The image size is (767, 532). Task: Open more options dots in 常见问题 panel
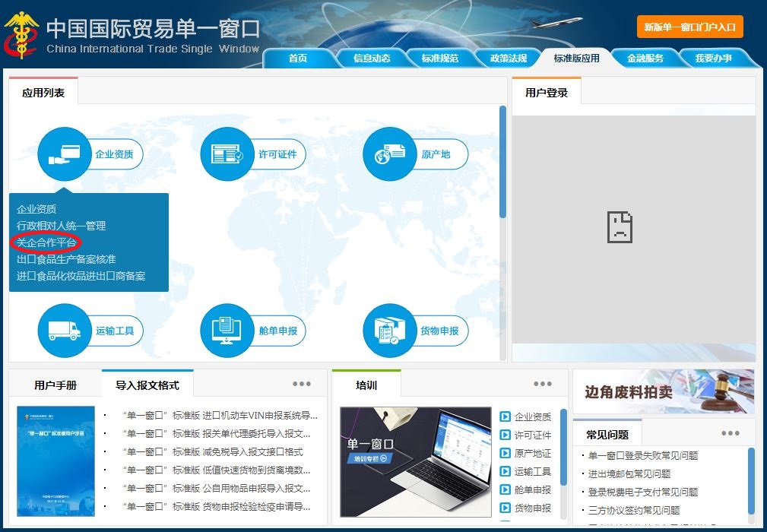coord(731,433)
